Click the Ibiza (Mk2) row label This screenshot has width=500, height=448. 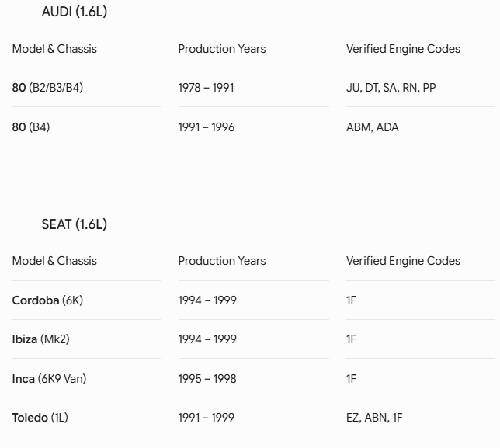41,339
